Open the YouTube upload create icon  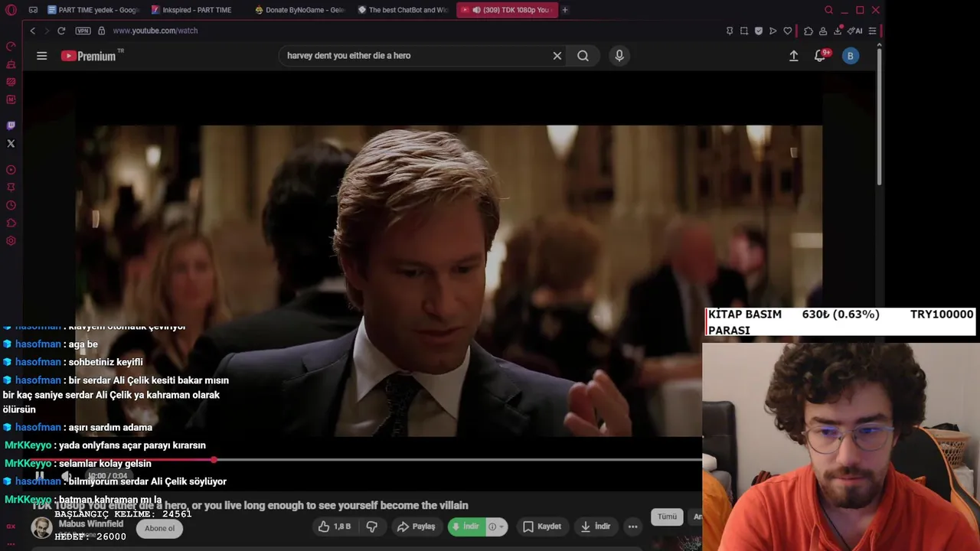794,56
